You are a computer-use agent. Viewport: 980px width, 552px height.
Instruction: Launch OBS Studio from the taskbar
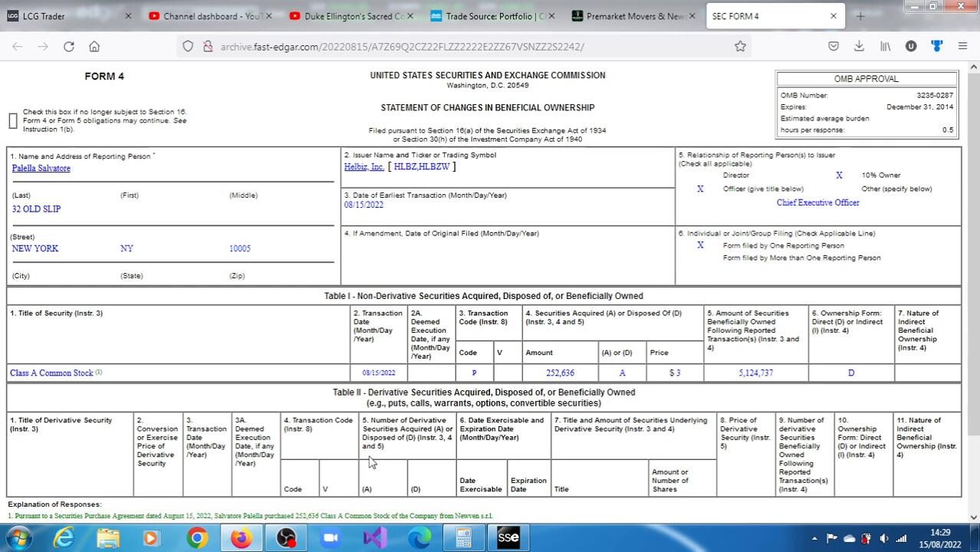pyautogui.click(x=286, y=538)
